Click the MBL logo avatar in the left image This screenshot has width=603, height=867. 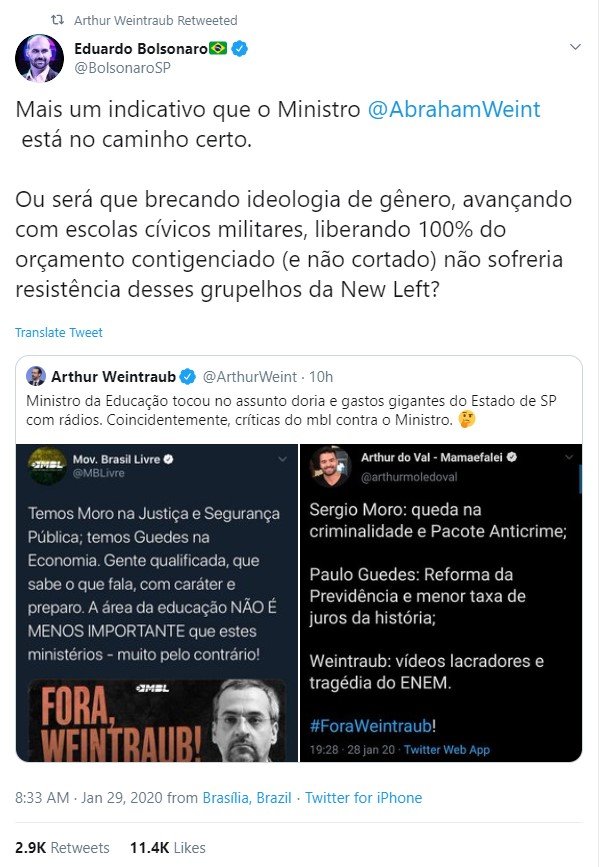coord(47,466)
